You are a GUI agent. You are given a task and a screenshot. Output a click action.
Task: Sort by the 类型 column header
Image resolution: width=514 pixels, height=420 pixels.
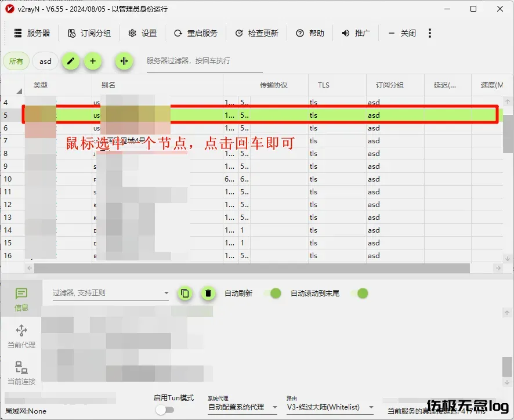click(x=58, y=85)
